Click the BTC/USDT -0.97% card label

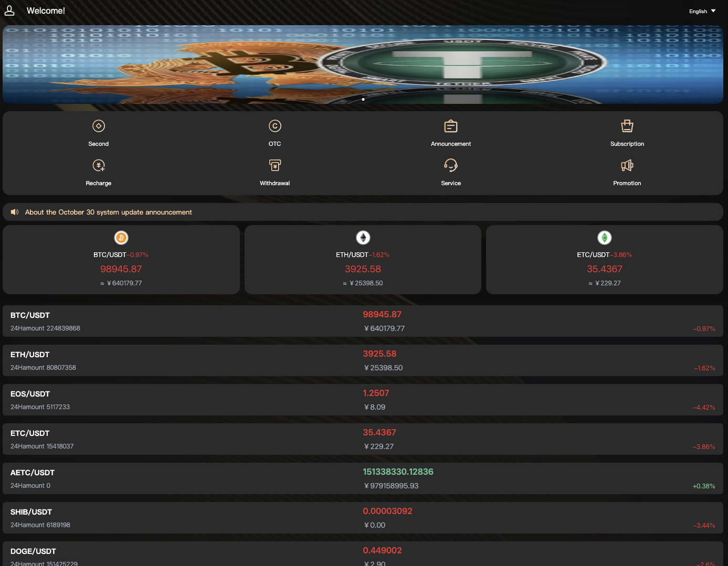[121, 255]
